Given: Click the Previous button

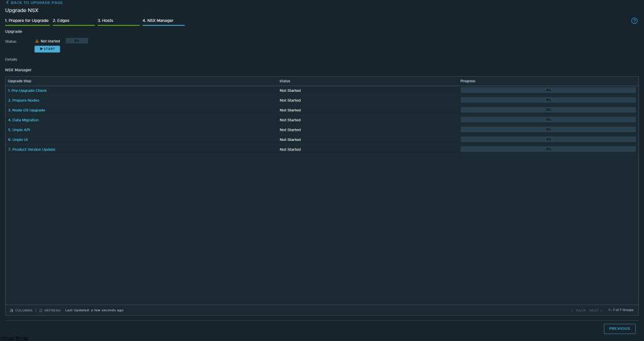Looking at the screenshot, I should [x=619, y=328].
